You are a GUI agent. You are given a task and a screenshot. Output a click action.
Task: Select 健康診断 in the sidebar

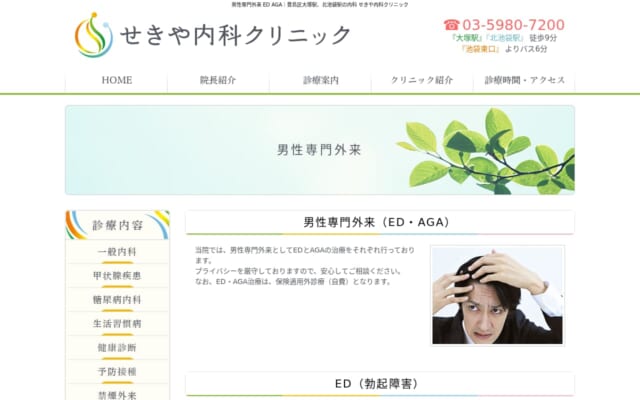pos(117,348)
